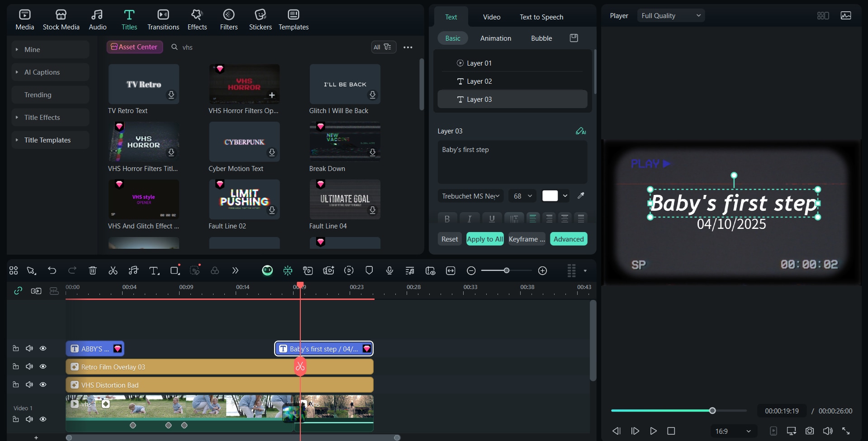
Task: Mute the Retro Film Overlay 03 track
Action: 29,366
